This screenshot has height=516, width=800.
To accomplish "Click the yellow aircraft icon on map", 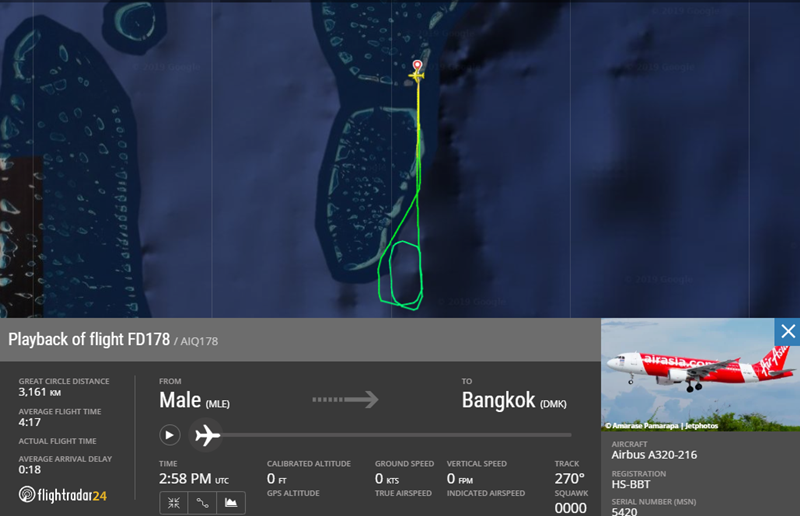I will 416,76.
